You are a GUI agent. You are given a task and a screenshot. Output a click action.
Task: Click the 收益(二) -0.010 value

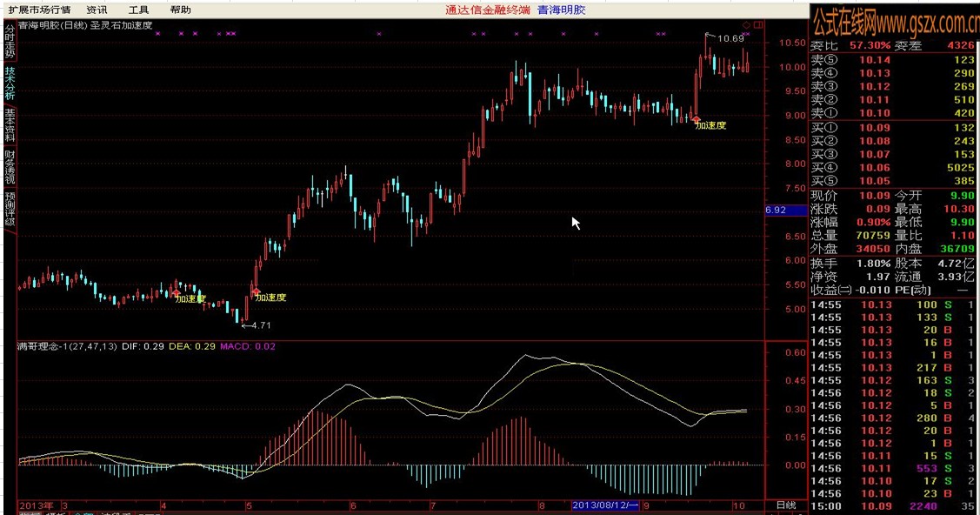(872, 290)
